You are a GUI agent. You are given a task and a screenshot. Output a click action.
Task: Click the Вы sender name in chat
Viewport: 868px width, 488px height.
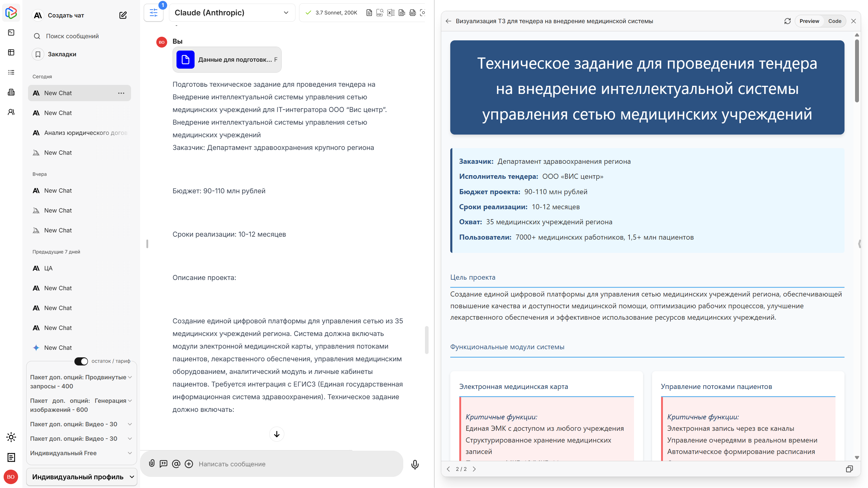[x=178, y=41]
